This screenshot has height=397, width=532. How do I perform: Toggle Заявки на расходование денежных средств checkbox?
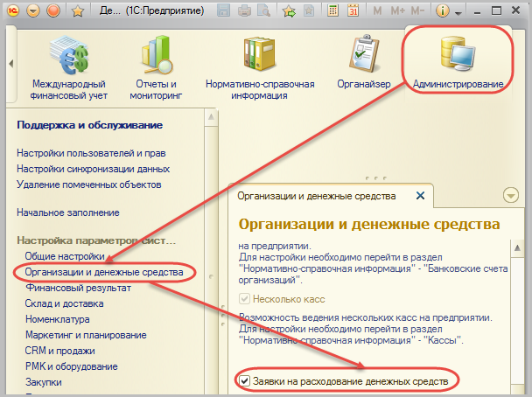point(245,382)
